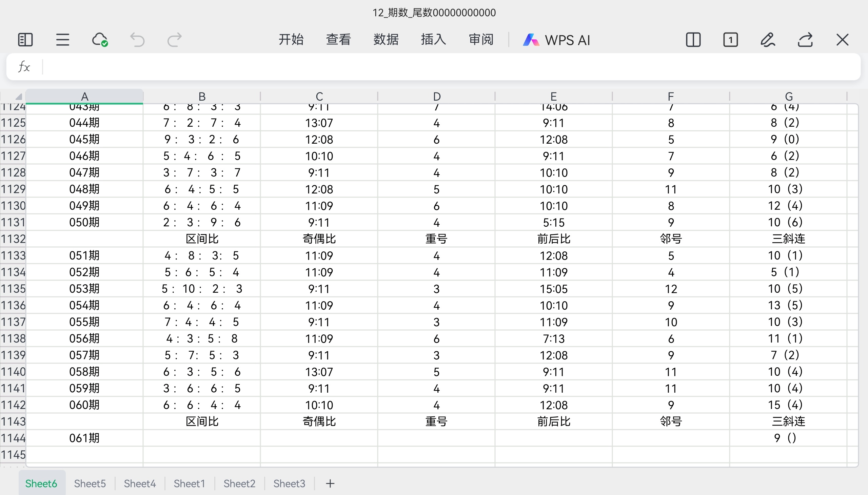Open the 插入 menu tab
The width and height of the screenshot is (868, 495).
pos(433,40)
